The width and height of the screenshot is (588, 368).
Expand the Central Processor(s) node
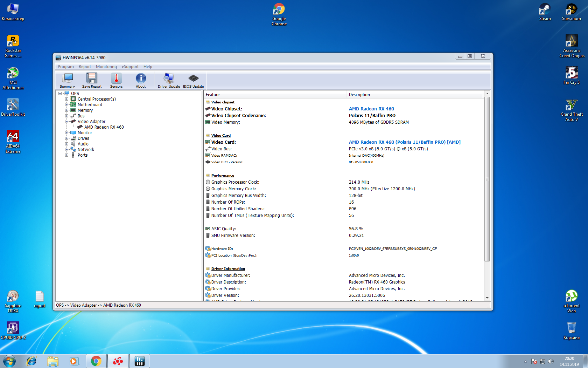click(x=66, y=99)
